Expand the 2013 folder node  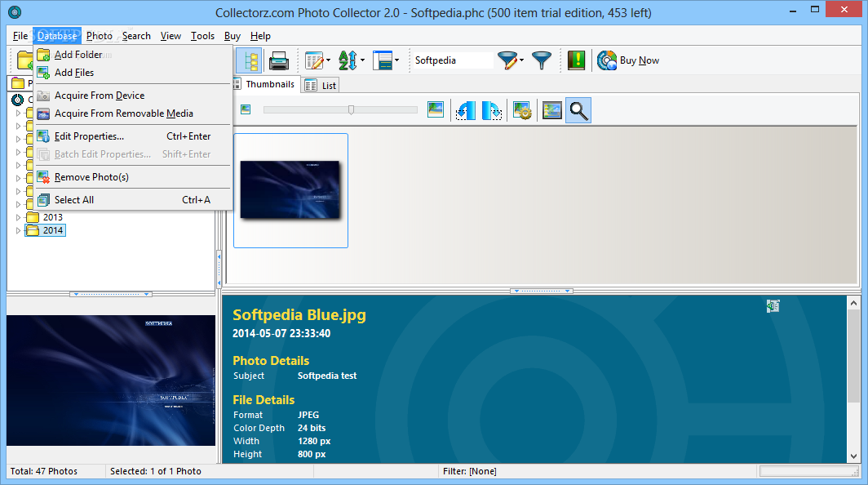coord(18,217)
